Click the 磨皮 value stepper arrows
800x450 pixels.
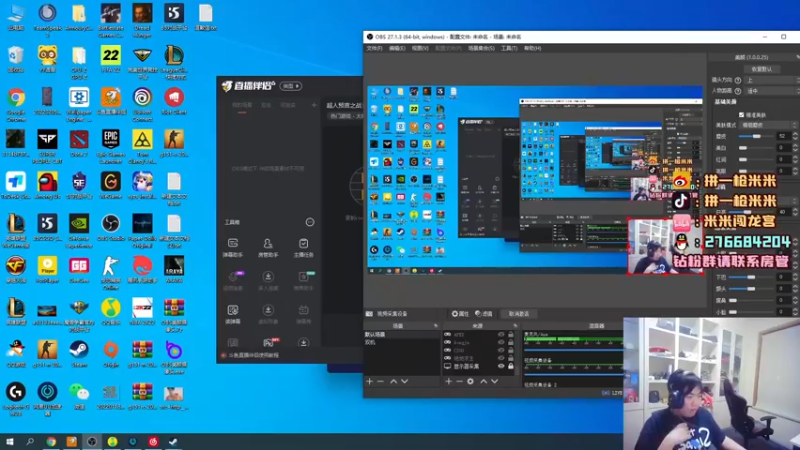(795, 136)
